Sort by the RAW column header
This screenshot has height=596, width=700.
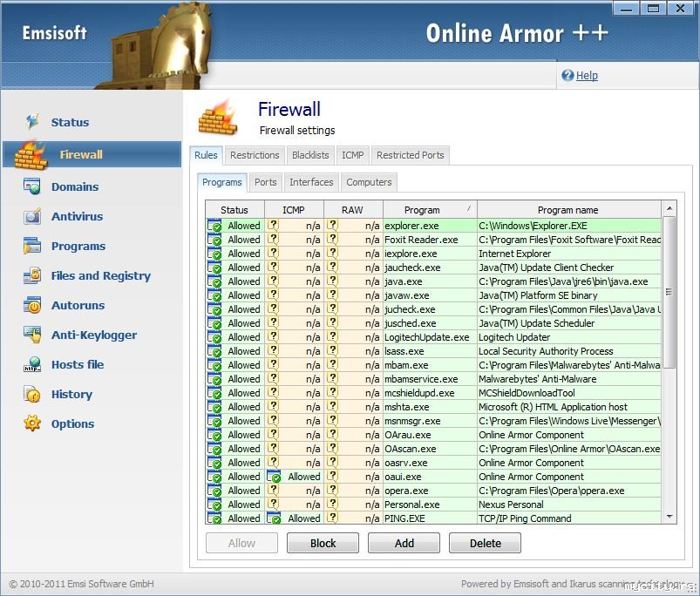point(353,210)
